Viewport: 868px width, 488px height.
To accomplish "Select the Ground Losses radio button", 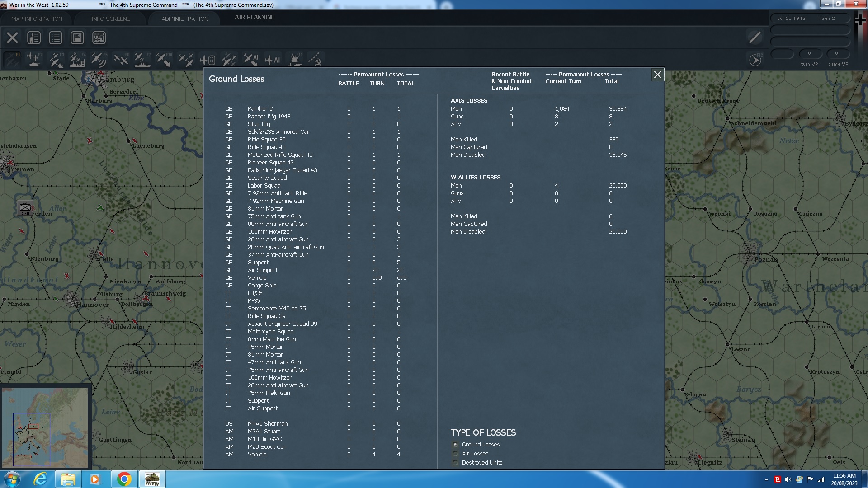I will [455, 445].
